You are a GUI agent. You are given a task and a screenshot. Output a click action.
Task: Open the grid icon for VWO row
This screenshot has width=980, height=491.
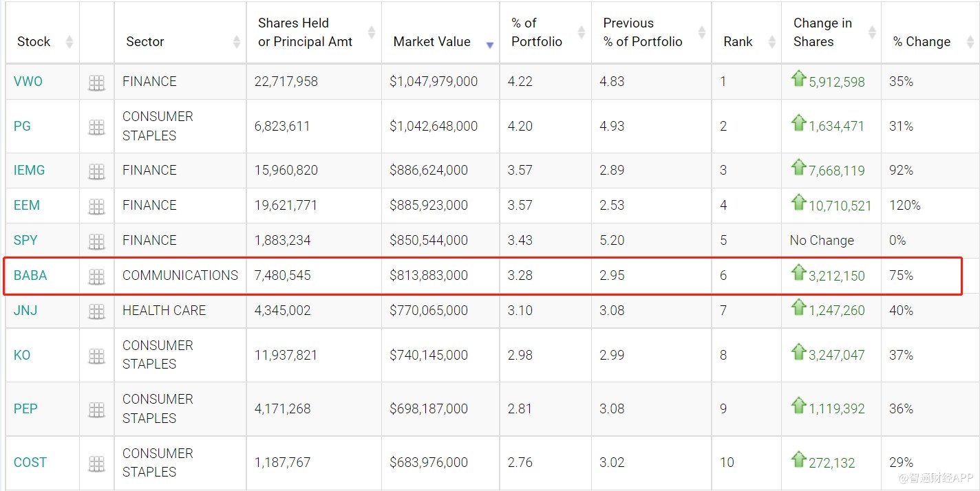coord(96,83)
